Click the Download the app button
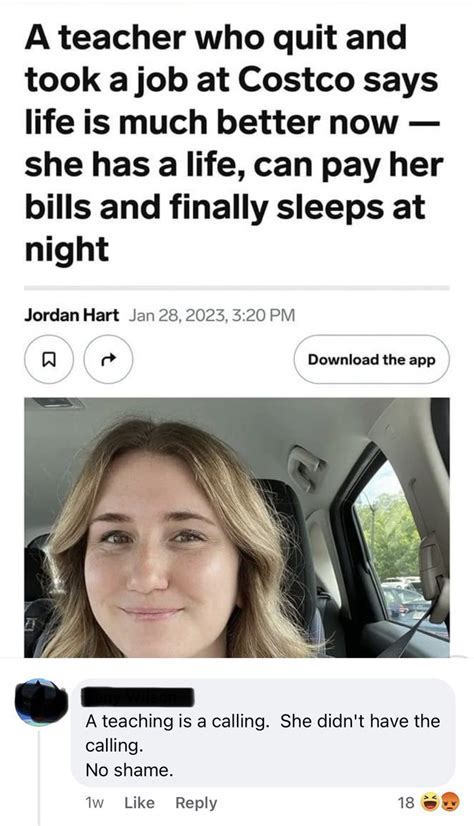Screen dimensions: 474x826 pos(372,359)
